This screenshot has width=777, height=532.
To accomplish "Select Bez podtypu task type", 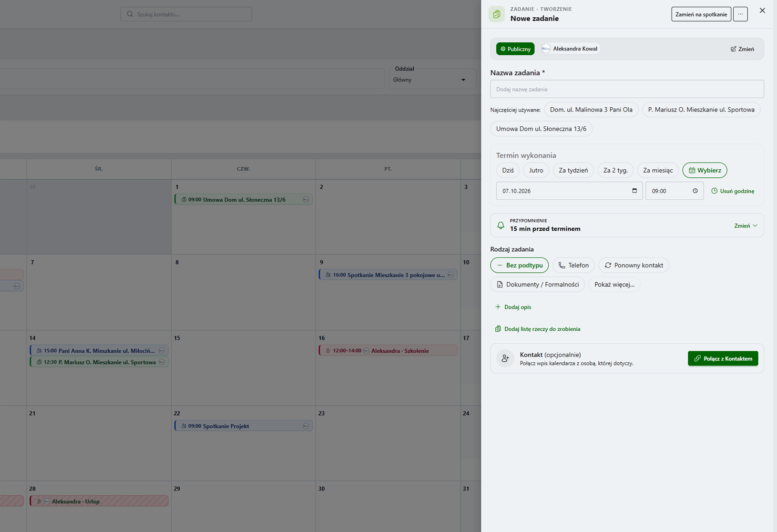I will [520, 265].
